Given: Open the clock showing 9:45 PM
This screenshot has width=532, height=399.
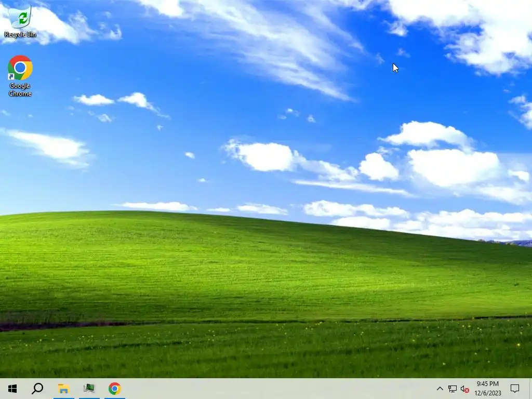Looking at the screenshot, I should (487, 389).
